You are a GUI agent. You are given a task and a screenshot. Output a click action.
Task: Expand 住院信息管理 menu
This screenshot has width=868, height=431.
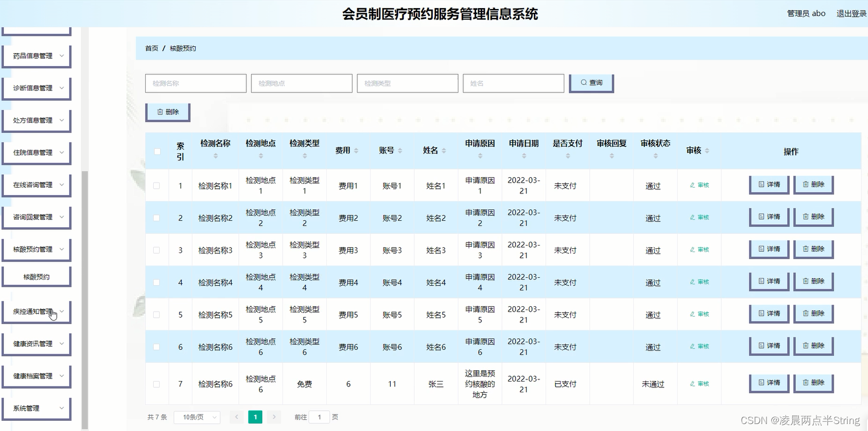(37, 153)
